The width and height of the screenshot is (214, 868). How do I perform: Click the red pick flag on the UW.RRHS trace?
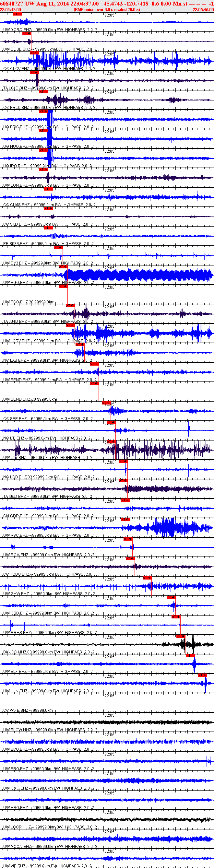coord(176,617)
